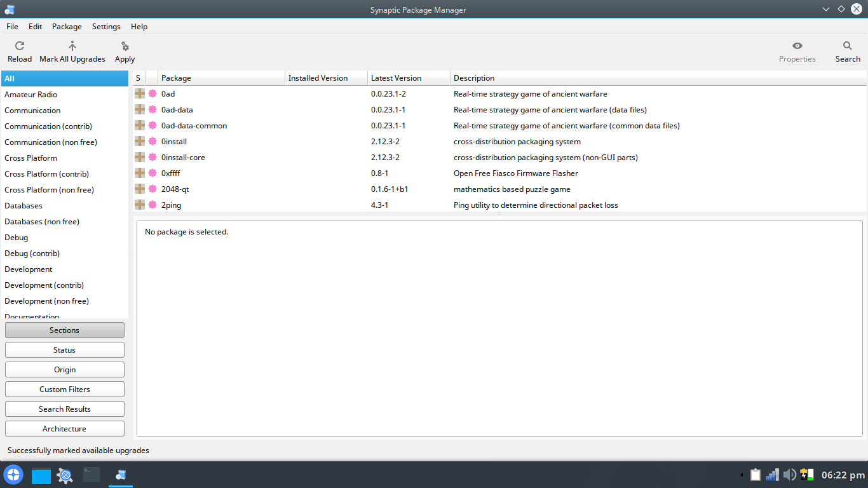Click the Reload toolbar icon
The width and height of the screenshot is (868, 488).
tap(20, 46)
